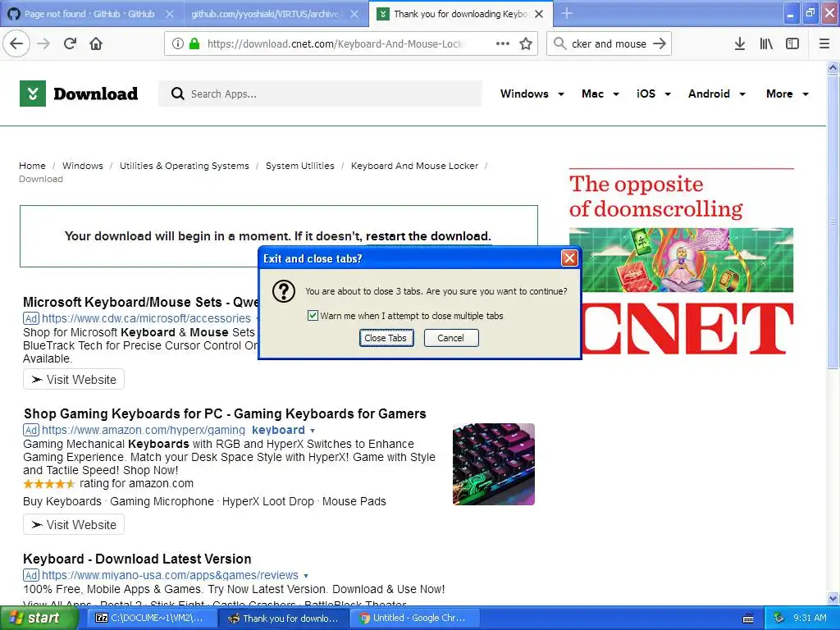The height and width of the screenshot is (630, 840).
Task: Click the Search Apps input field
Action: [x=321, y=94]
